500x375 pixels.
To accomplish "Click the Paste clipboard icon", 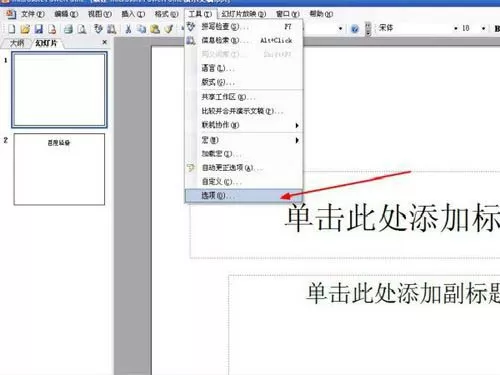I will point(155,29).
